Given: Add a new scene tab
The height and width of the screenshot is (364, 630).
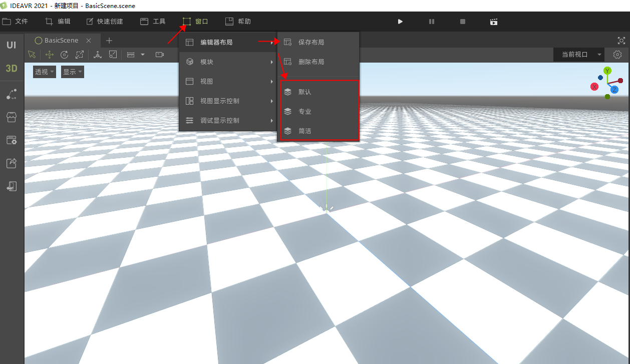Looking at the screenshot, I should [109, 41].
